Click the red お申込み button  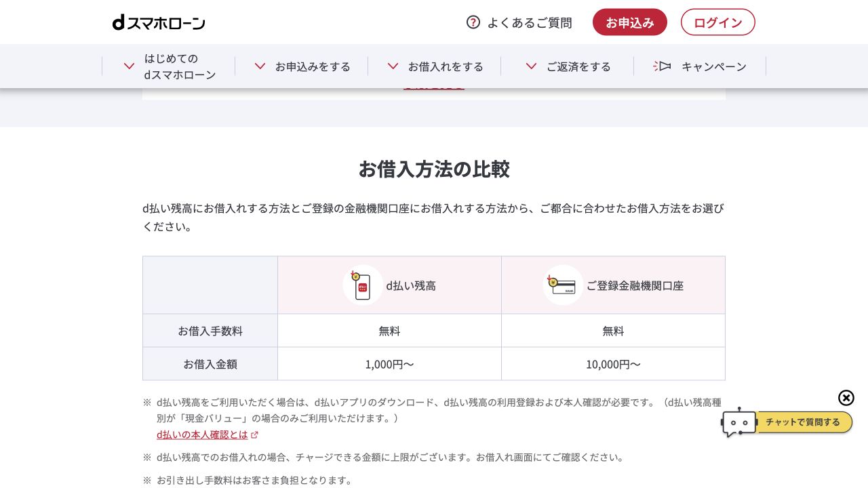630,22
